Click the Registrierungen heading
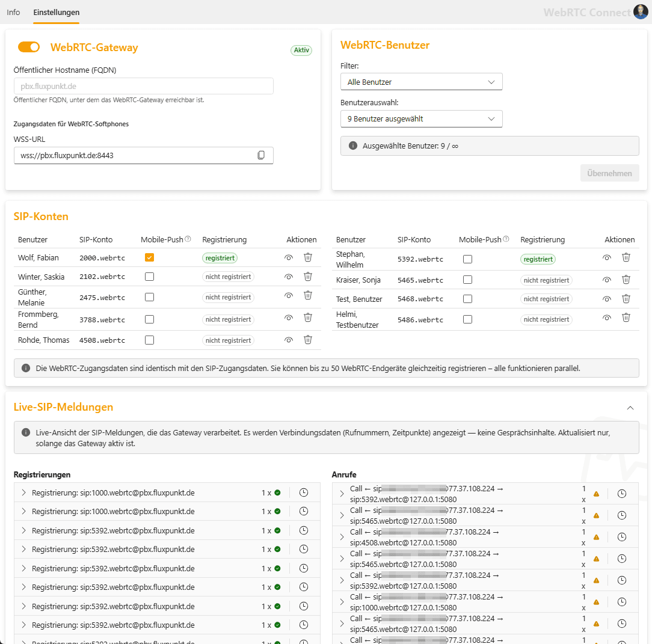652x644 pixels. [x=42, y=474]
